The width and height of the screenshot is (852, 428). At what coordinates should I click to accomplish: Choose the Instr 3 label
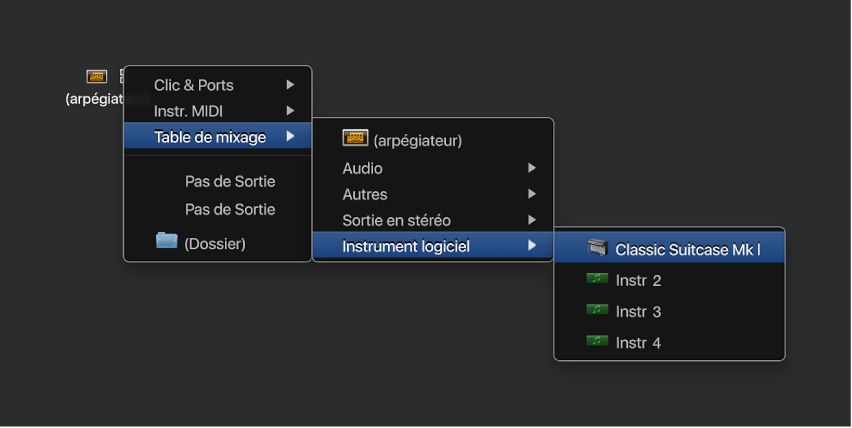tap(638, 312)
